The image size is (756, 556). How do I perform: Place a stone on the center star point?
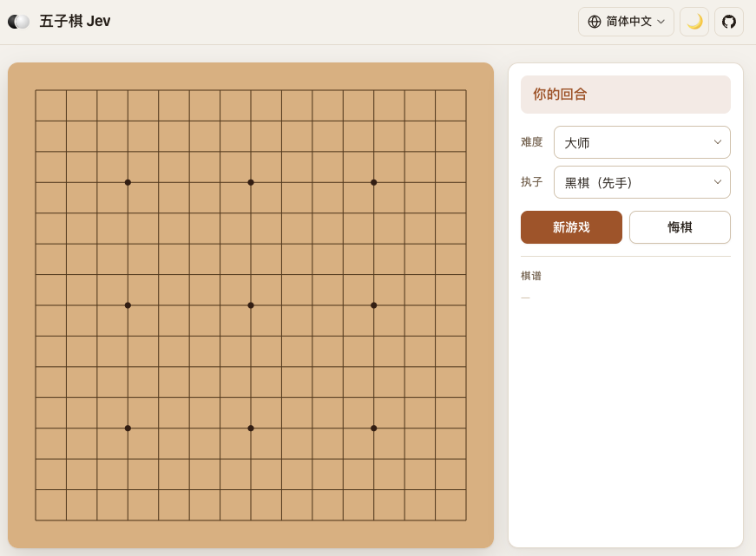(x=251, y=305)
